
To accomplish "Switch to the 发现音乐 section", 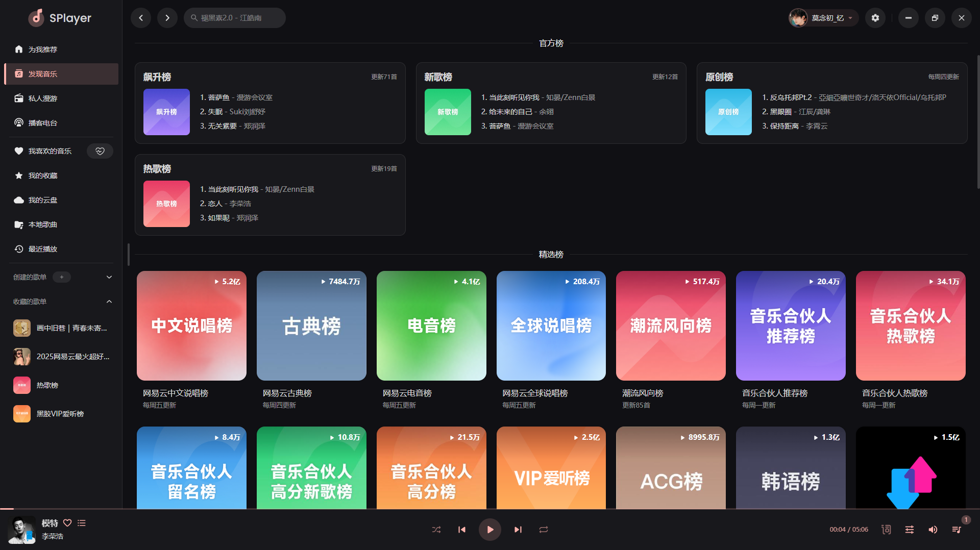I will pos(43,73).
